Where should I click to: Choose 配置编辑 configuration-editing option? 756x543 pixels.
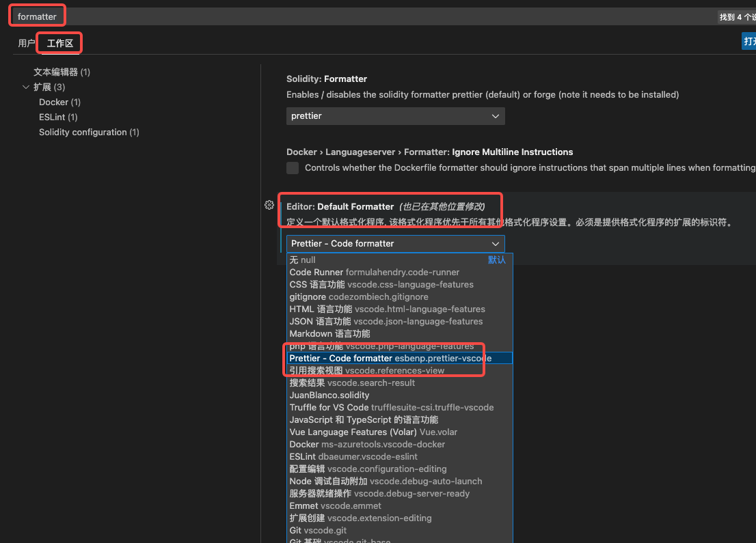point(400,469)
